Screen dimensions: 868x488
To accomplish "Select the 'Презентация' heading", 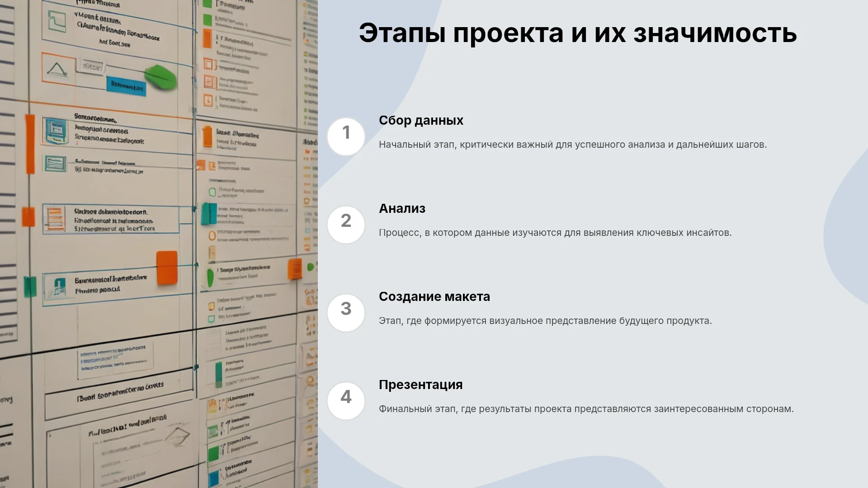I will 420,385.
